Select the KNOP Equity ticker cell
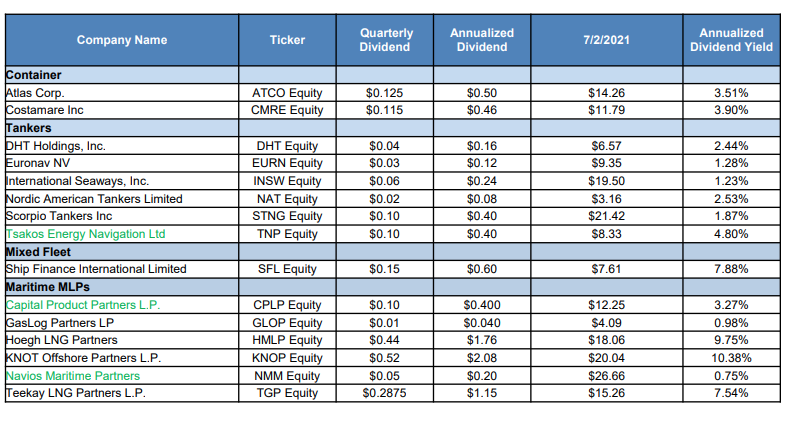The height and width of the screenshot is (427, 798). point(287,358)
